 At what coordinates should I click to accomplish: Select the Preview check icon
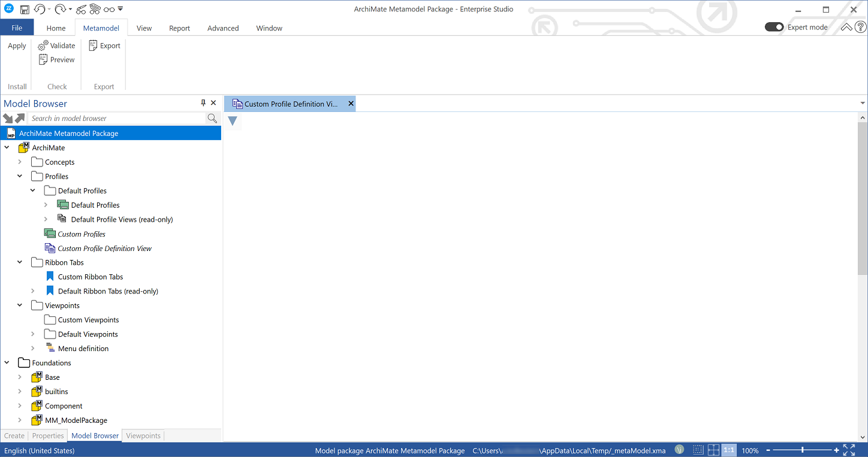click(56, 59)
